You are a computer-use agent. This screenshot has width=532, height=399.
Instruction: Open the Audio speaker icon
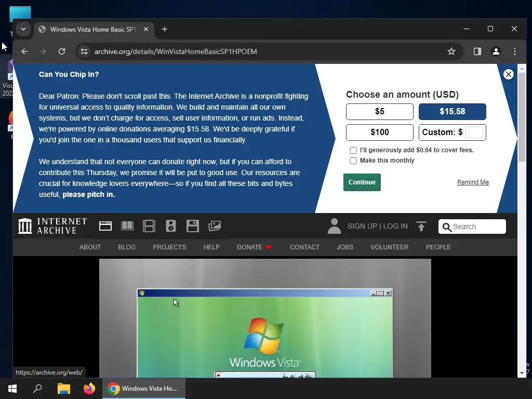170,226
